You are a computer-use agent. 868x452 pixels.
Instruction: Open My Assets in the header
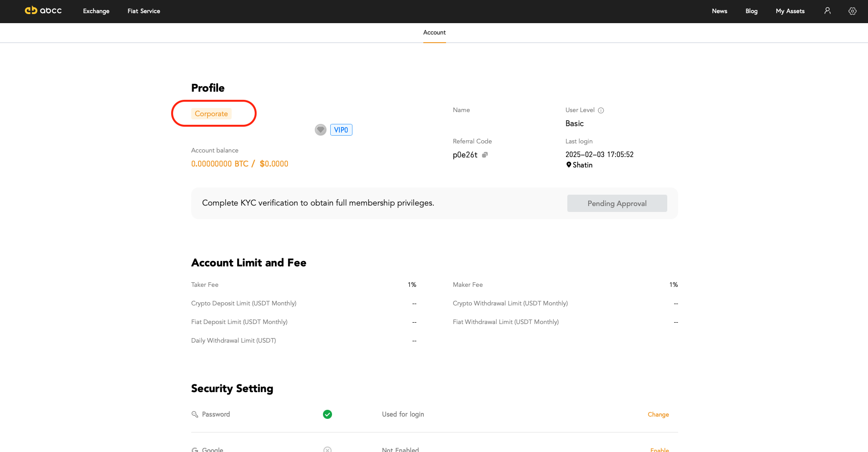790,11
